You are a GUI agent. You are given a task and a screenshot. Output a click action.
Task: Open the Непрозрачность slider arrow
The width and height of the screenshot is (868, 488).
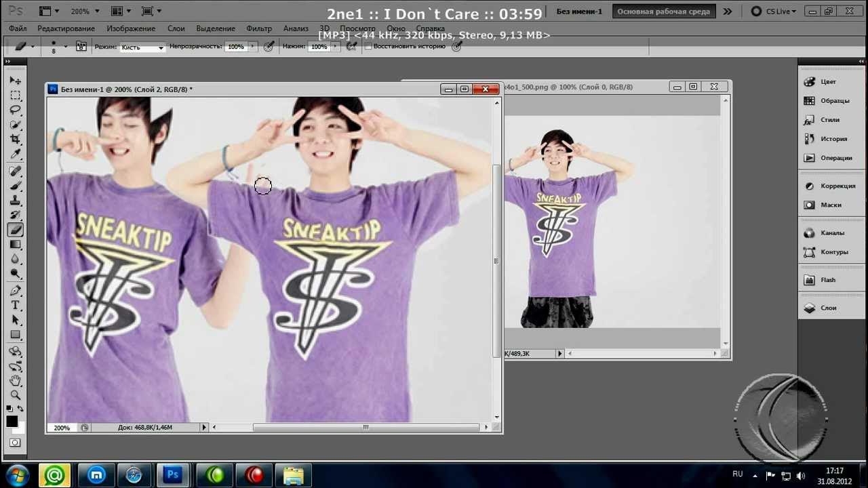tap(252, 47)
